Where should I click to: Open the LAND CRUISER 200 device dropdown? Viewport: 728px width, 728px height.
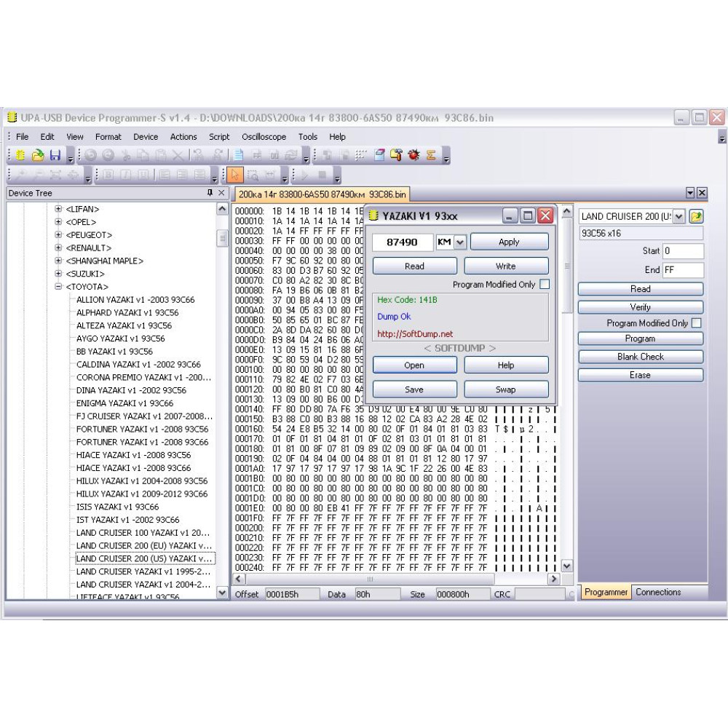point(678,216)
